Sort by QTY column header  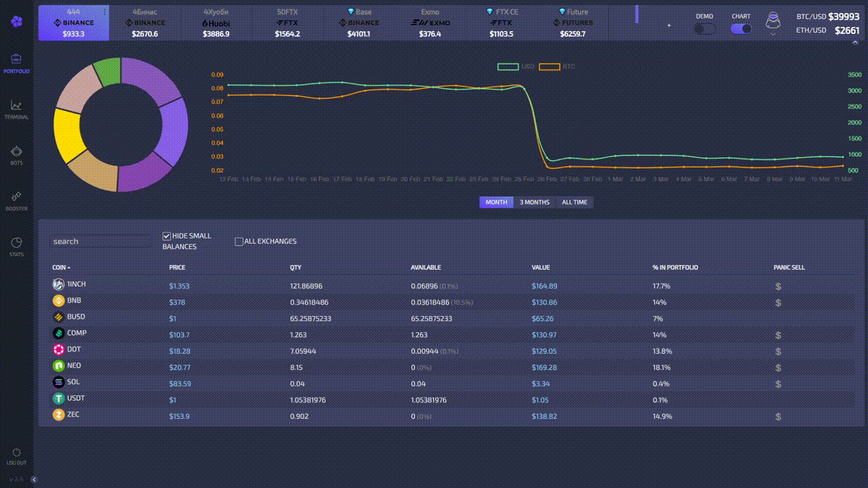[296, 268]
